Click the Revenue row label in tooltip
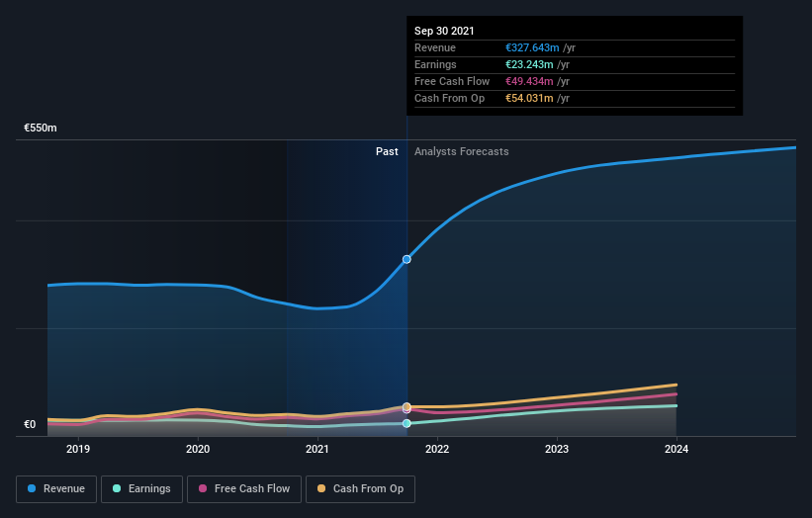This screenshot has width=812, height=518. tap(435, 47)
